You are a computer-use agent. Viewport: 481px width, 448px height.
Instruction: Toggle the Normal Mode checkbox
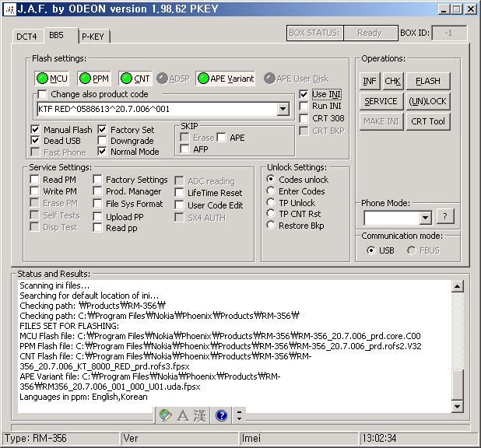(x=102, y=151)
